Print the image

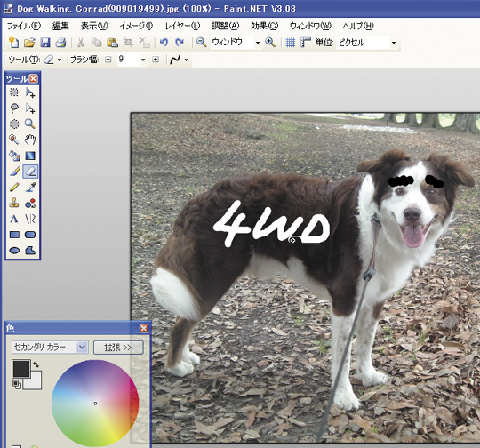tap(60, 43)
